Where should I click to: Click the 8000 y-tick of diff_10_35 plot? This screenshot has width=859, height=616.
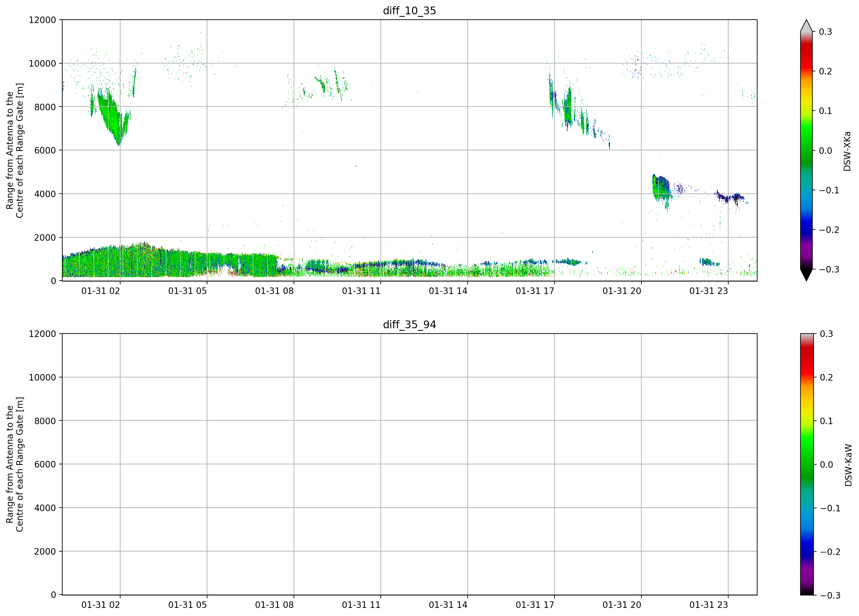tap(45, 107)
